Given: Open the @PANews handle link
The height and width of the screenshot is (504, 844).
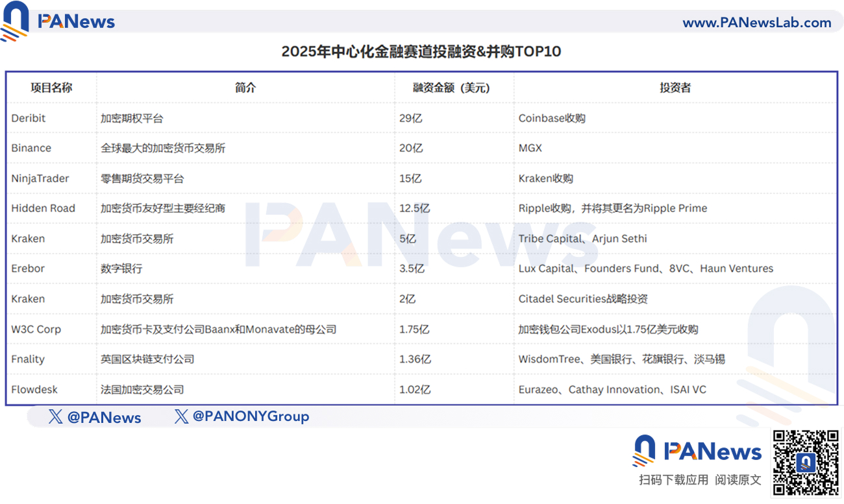Looking at the screenshot, I should click(104, 417).
